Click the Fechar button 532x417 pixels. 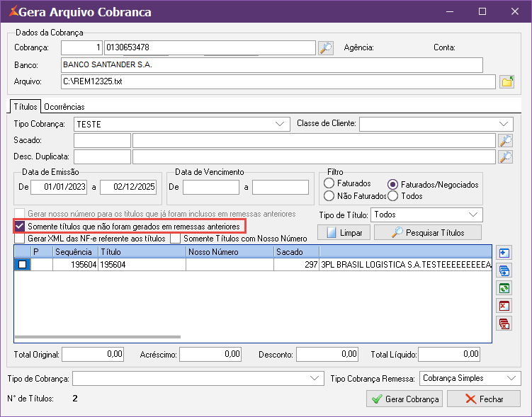484,399
